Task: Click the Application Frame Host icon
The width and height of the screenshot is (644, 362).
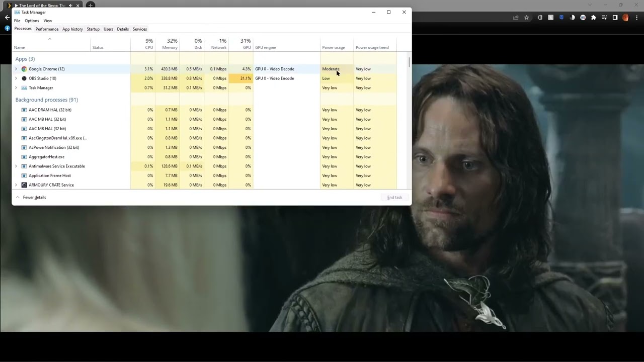Action: click(x=24, y=175)
